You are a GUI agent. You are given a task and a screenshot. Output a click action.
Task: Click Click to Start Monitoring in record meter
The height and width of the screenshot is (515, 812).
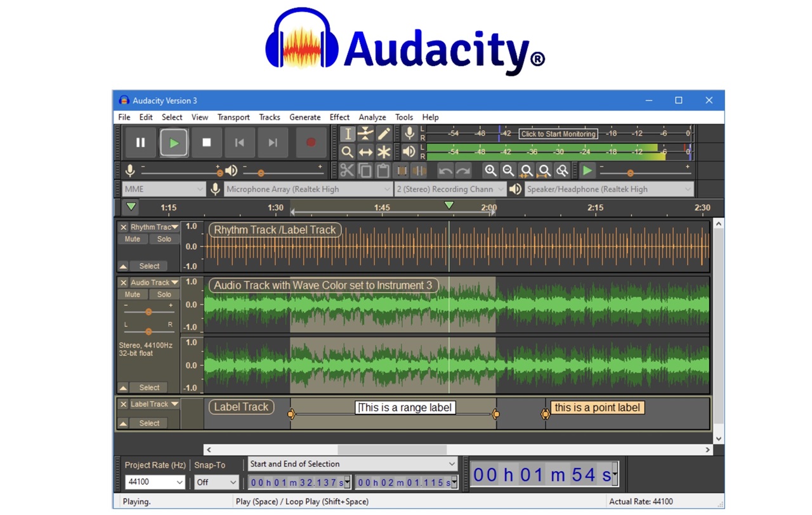558,134
